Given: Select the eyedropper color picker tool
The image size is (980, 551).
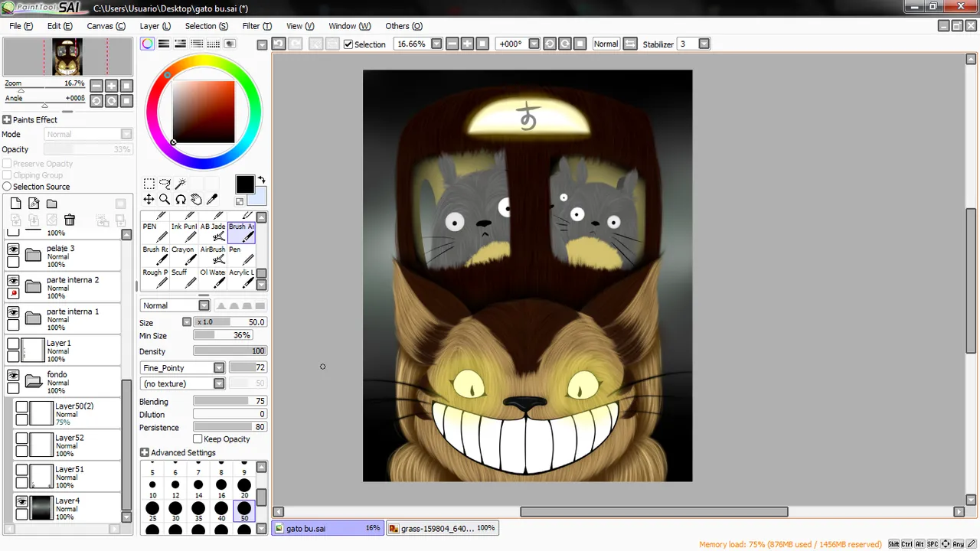Looking at the screenshot, I should tap(212, 199).
